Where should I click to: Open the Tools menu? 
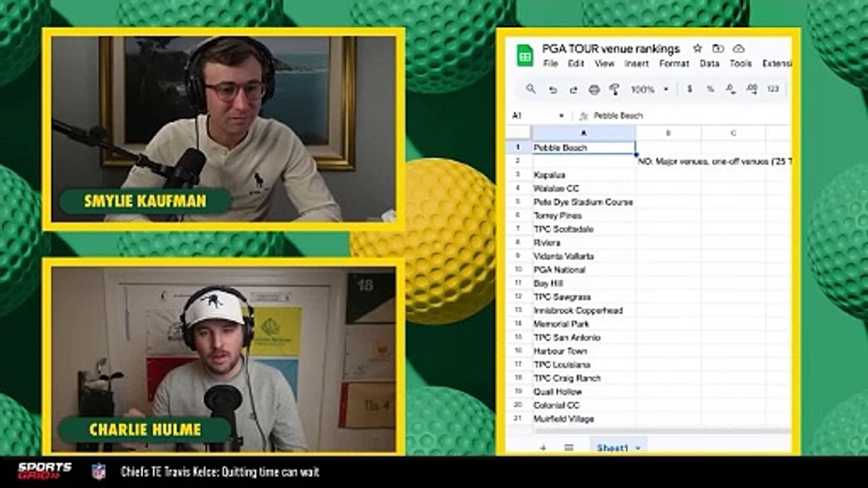(741, 64)
